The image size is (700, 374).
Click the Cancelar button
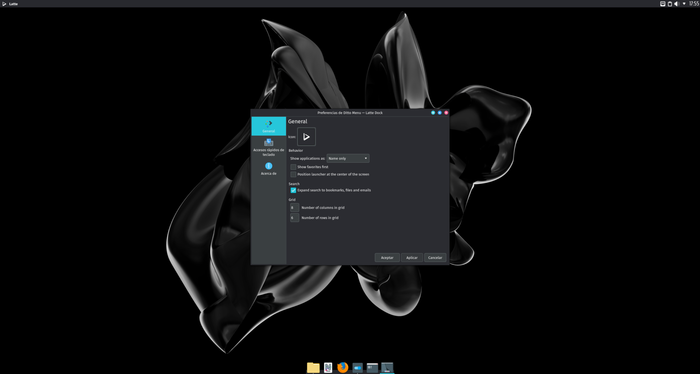tap(435, 258)
